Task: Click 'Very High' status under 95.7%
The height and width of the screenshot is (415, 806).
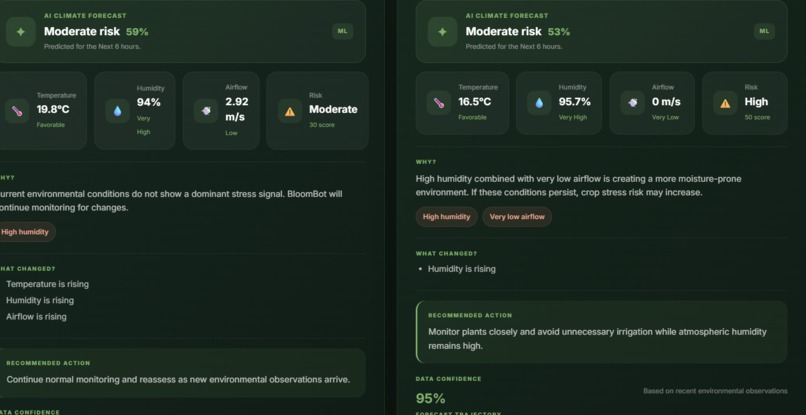Action: click(x=573, y=117)
